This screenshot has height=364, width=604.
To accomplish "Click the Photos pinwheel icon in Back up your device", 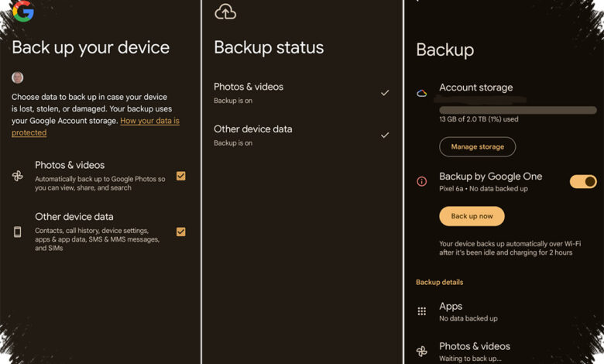I will pos(18,176).
